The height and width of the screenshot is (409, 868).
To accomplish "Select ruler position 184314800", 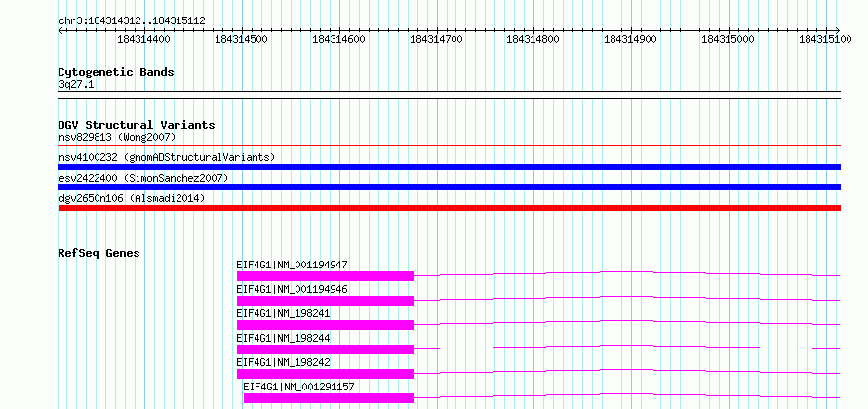I will tap(533, 39).
